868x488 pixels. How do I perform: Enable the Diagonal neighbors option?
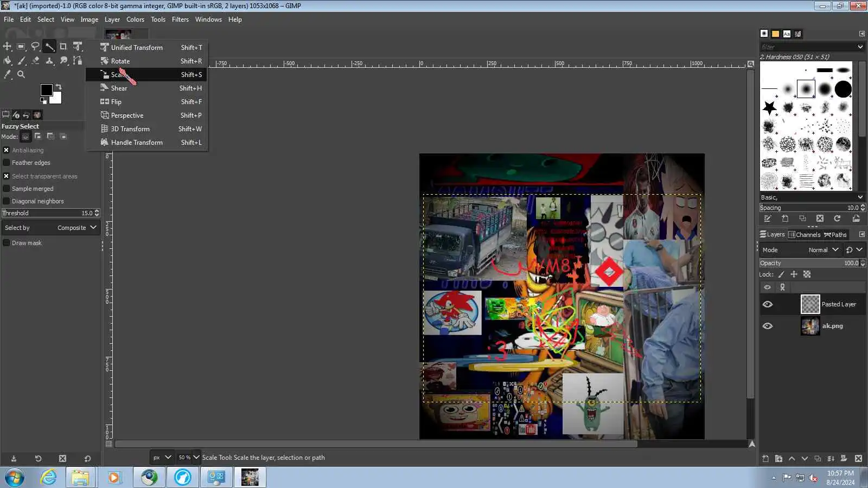(x=7, y=201)
